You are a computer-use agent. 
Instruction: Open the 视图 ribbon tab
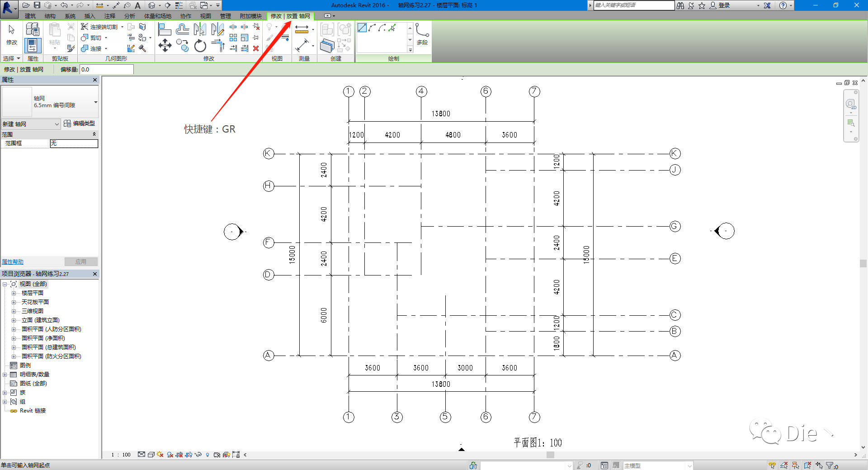[206, 16]
